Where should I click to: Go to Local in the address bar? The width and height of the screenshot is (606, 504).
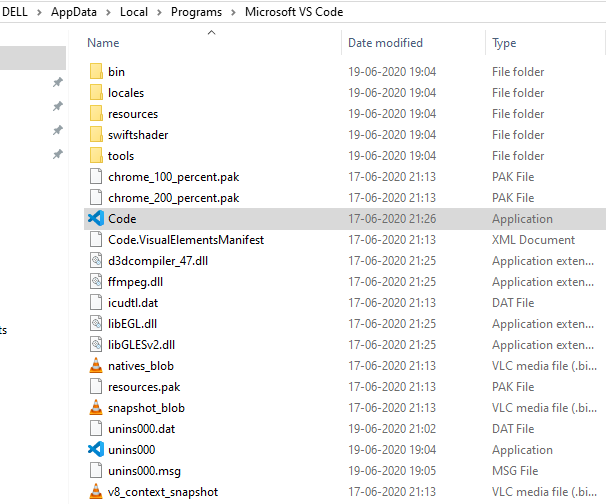pos(134,12)
